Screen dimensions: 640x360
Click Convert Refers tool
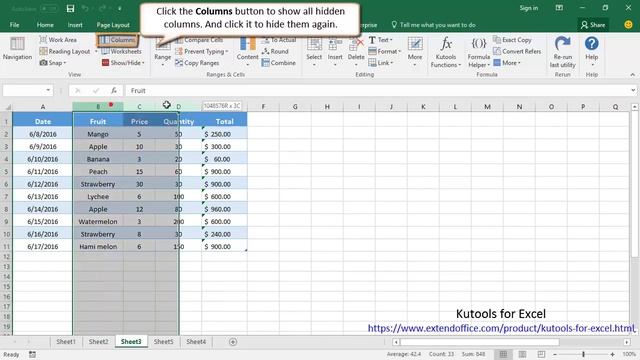(x=517, y=51)
